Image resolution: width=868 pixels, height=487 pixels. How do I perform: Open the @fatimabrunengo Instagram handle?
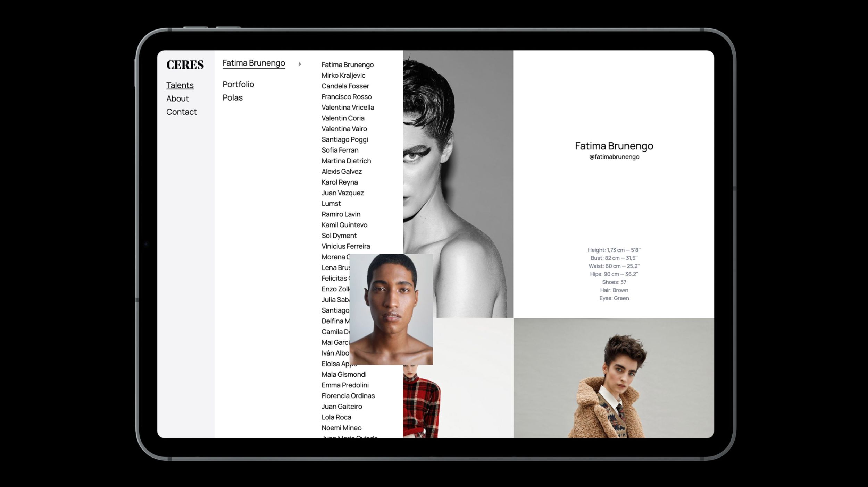pyautogui.click(x=614, y=157)
